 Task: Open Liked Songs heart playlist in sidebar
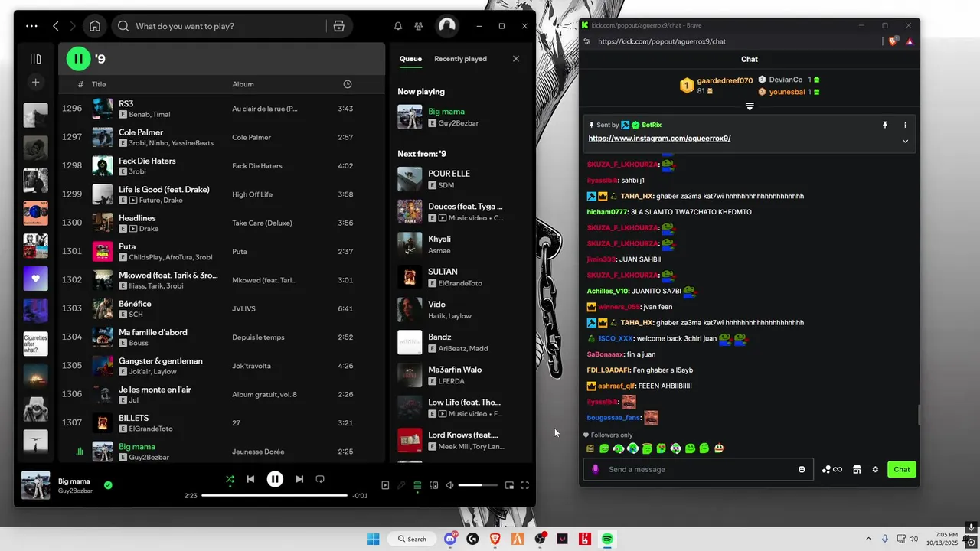[35, 279]
